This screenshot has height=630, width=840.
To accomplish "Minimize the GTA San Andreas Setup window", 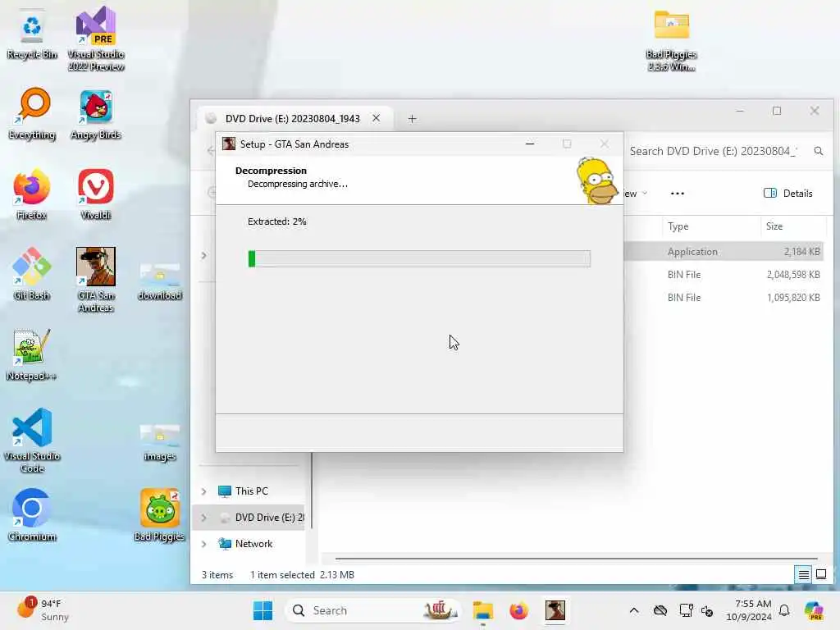I will click(530, 144).
